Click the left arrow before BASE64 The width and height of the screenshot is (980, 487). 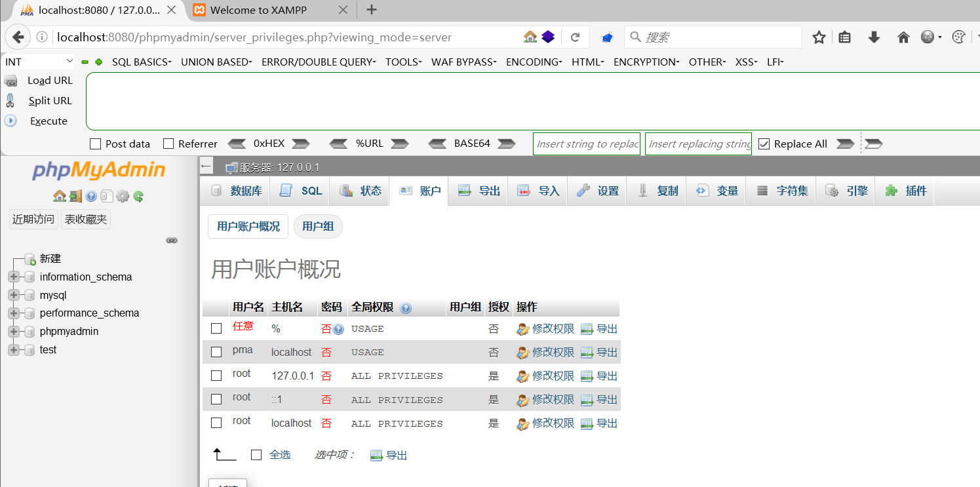coord(437,144)
